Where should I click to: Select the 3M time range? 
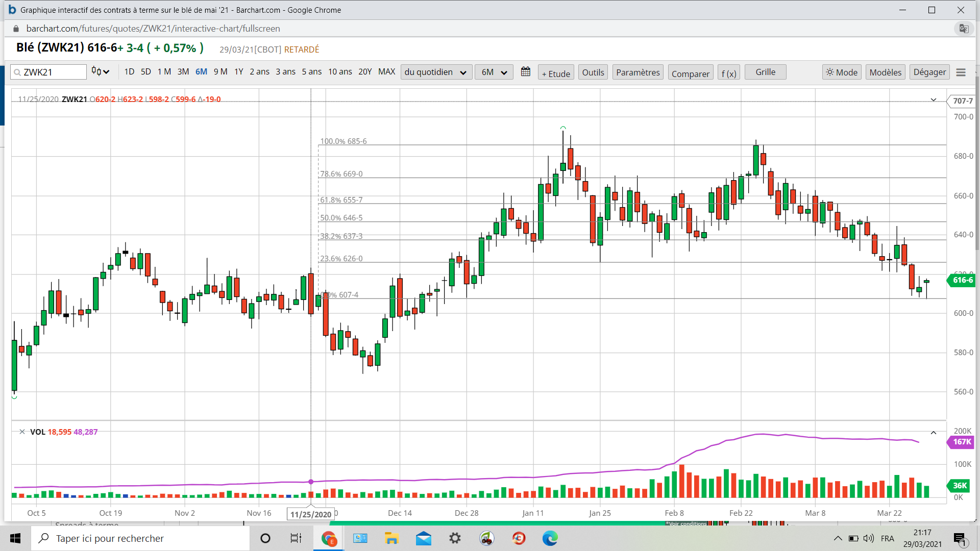point(183,71)
